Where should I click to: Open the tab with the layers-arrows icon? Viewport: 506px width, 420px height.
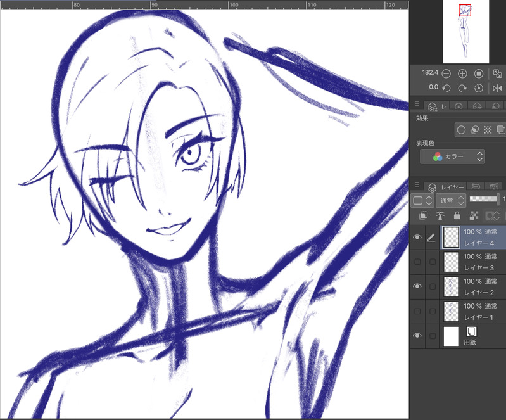click(477, 106)
